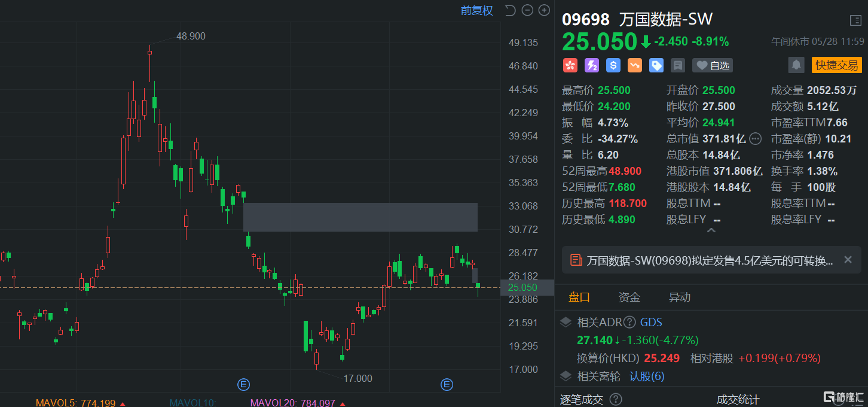The height and width of the screenshot is (407, 868).
Task: Click the MAVOL5 indicator label
Action: coord(75,403)
